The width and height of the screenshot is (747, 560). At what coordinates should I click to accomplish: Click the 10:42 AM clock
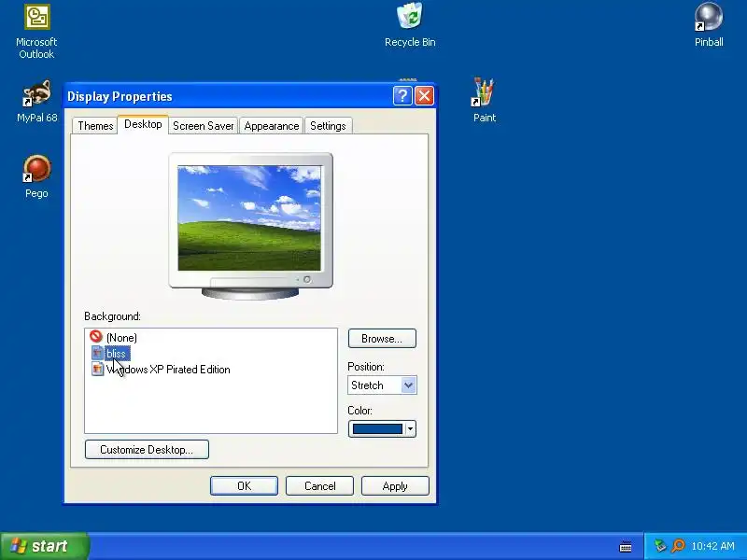[712, 546]
